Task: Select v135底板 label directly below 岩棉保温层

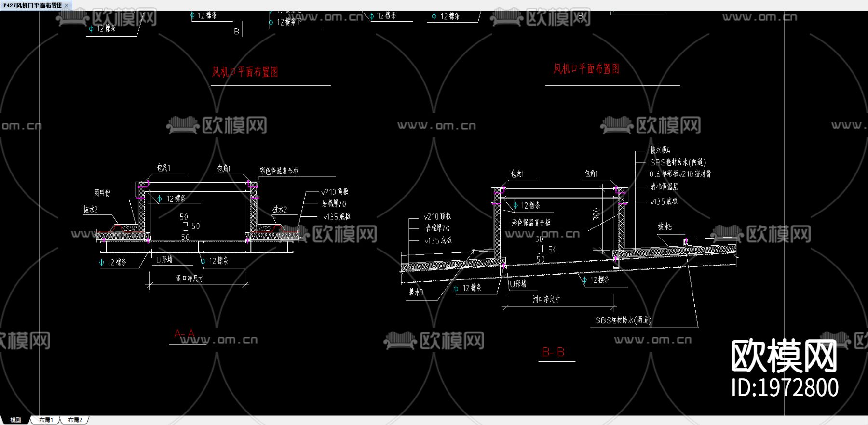Action: pos(664,201)
